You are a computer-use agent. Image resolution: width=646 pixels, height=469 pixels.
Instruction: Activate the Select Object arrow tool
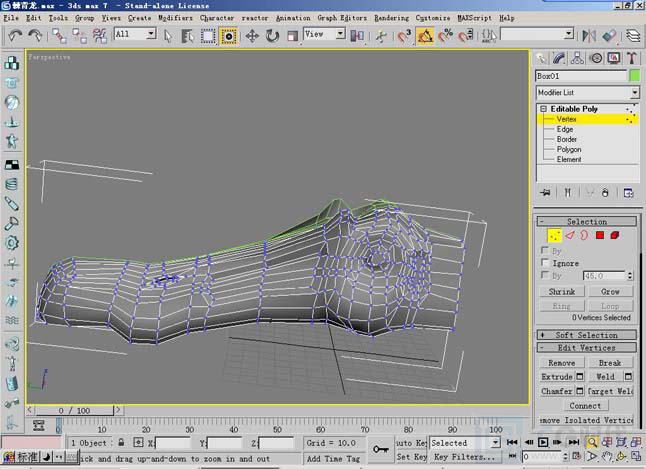pyautogui.click(x=168, y=36)
